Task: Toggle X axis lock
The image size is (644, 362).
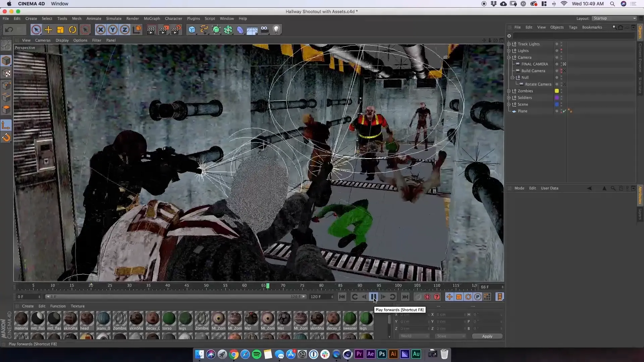Action: tap(100, 30)
